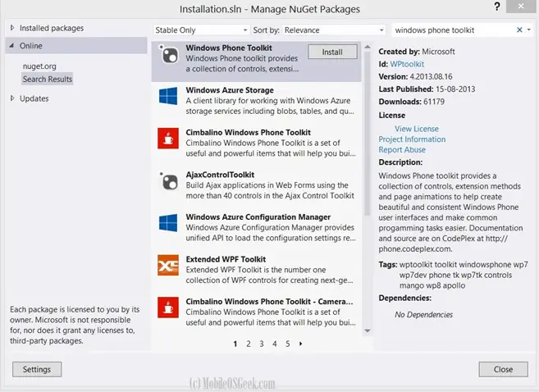Open the Settings button
Screen dimensions: 539x392
tap(37, 369)
